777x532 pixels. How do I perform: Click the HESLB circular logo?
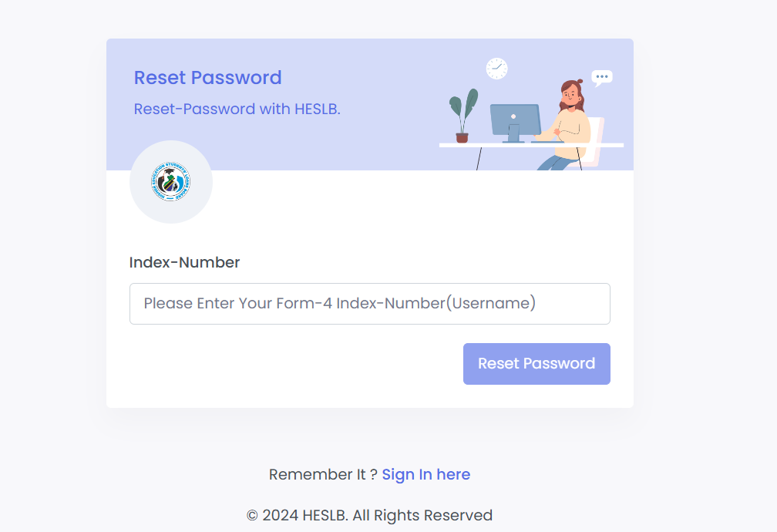pos(170,181)
